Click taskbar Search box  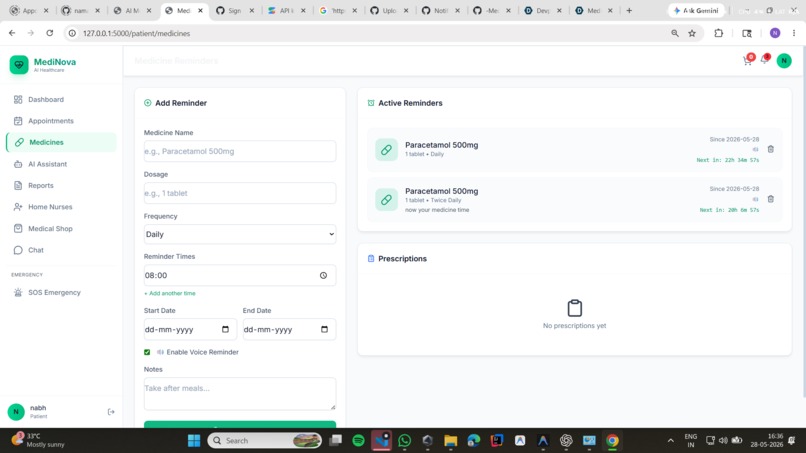[x=265, y=441]
